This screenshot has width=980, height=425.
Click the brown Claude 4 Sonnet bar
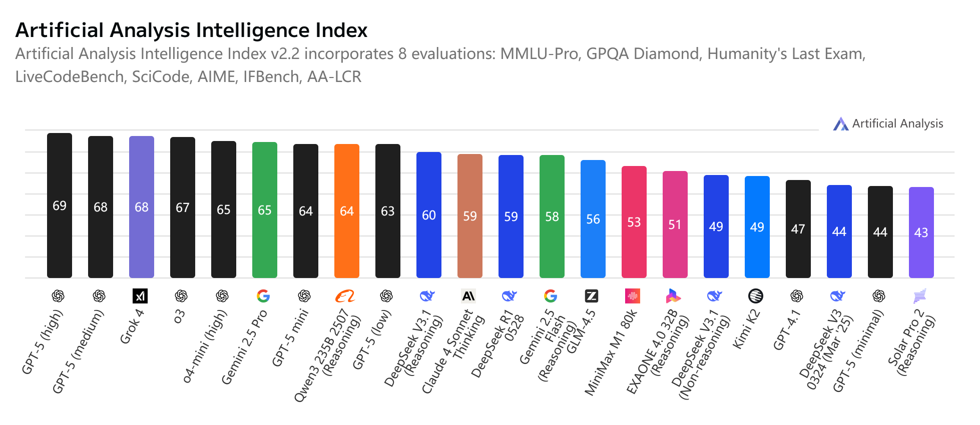point(470,216)
